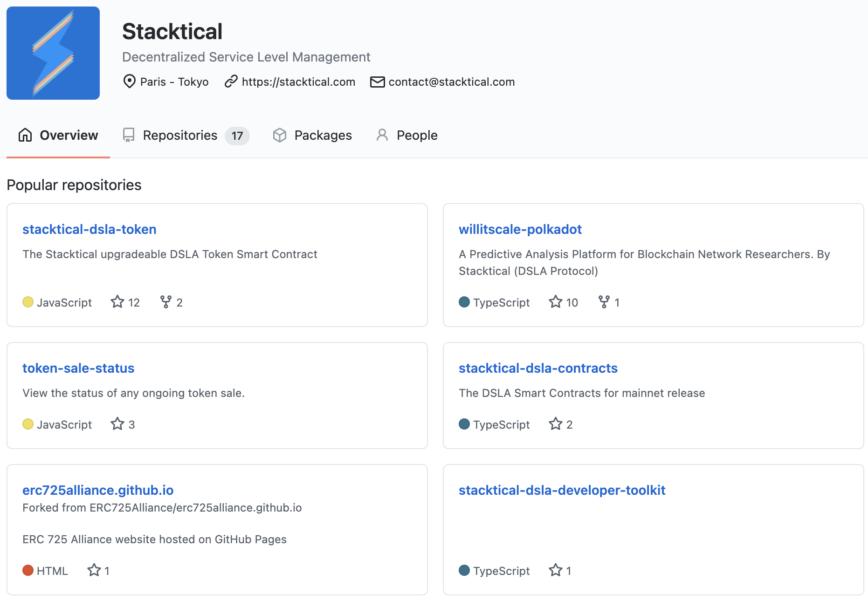Open the erc725alliance.github.io repository
Image resolution: width=868 pixels, height=601 pixels.
coord(98,490)
